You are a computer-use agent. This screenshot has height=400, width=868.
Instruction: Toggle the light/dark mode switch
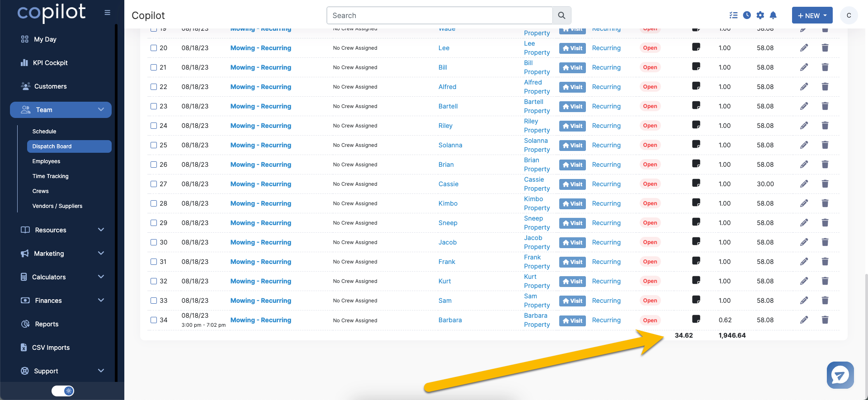pos(63,391)
